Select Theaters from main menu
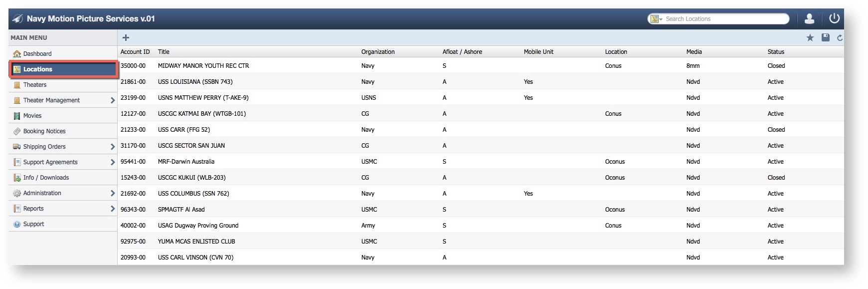Screen dimensions: 868x289 pyautogui.click(x=35, y=85)
